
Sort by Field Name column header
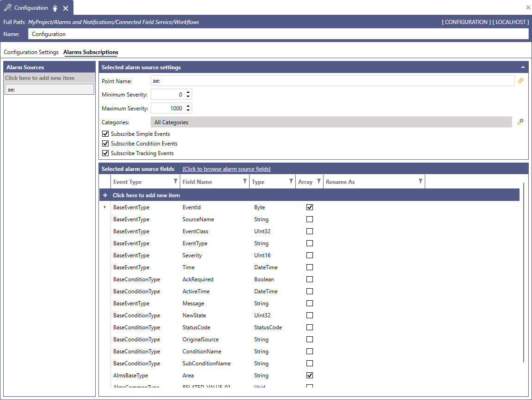coord(197,182)
